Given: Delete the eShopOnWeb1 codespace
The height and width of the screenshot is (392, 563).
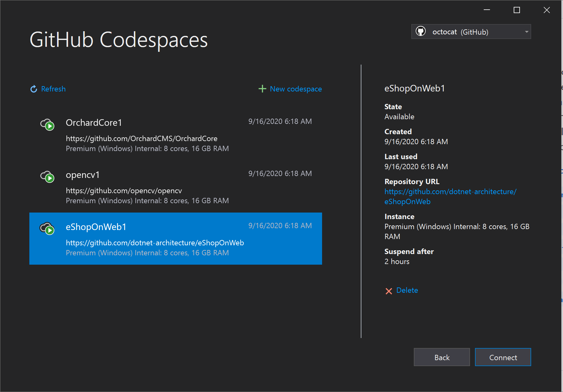Looking at the screenshot, I should pos(407,290).
